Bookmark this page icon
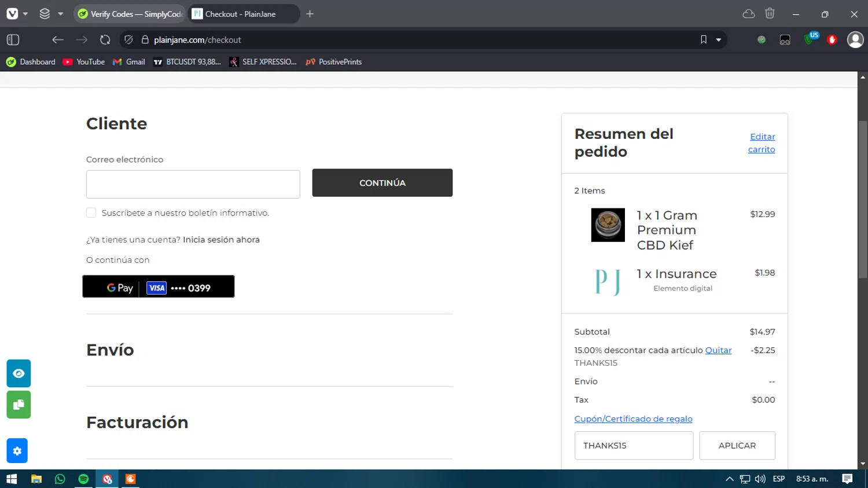The height and width of the screenshot is (488, 868). pyautogui.click(x=704, y=40)
